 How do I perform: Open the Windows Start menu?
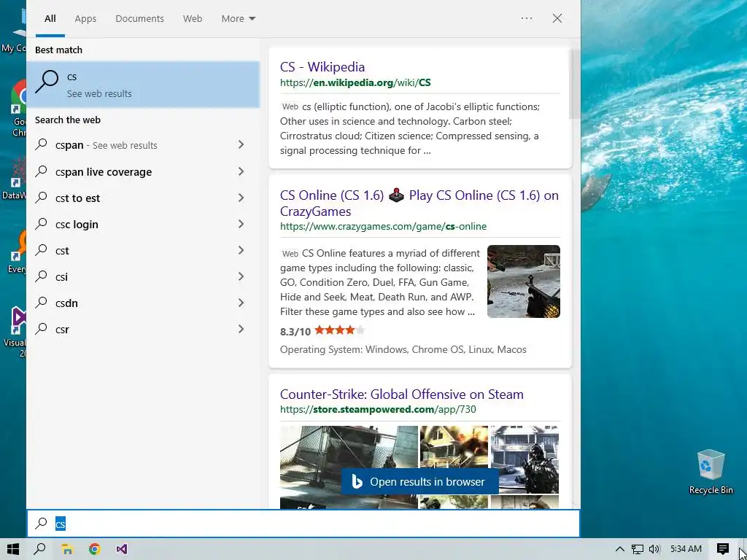pyautogui.click(x=13, y=549)
